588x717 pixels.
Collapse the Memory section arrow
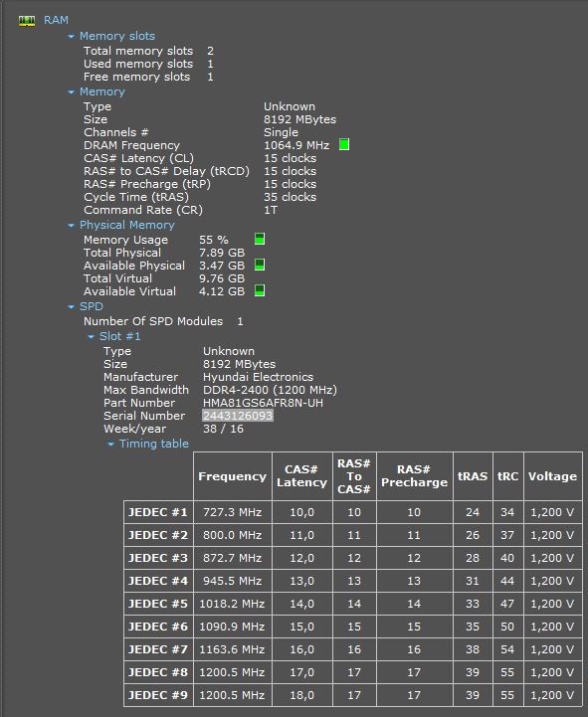(71, 91)
